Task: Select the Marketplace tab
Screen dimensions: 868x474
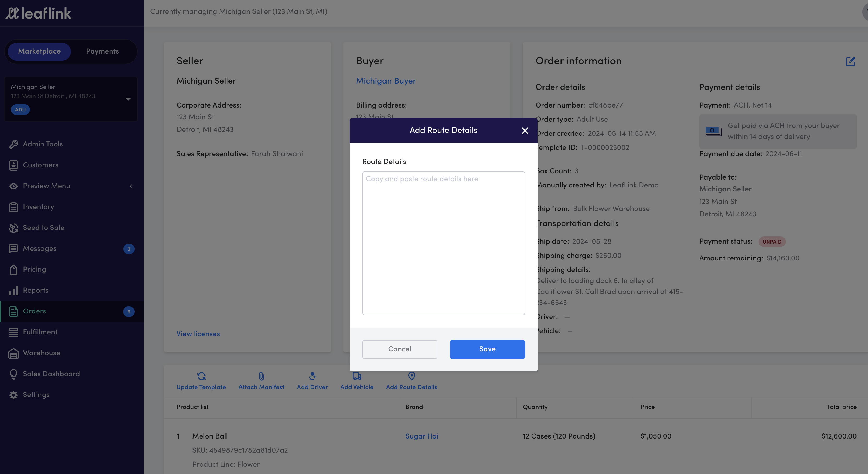Action: [39, 51]
